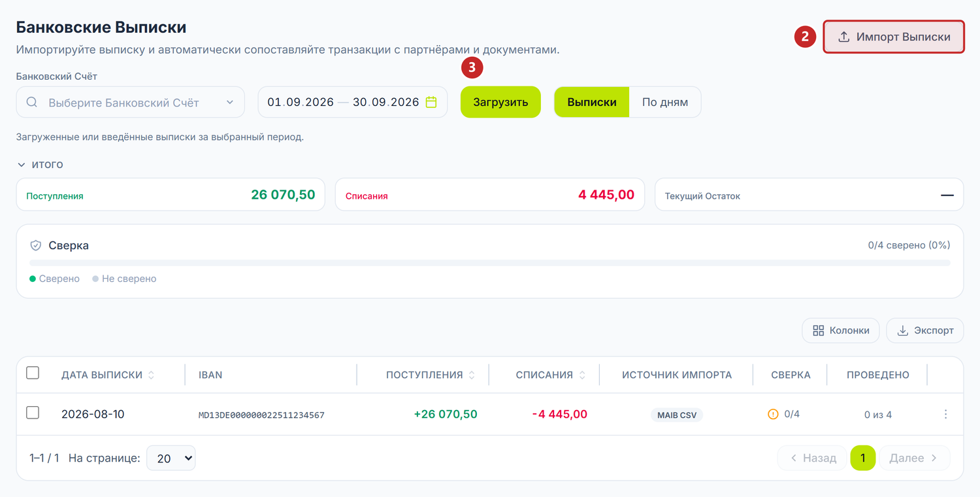Click the Далее pagination button
Viewport: 980px width, 497px height.
tap(915, 458)
